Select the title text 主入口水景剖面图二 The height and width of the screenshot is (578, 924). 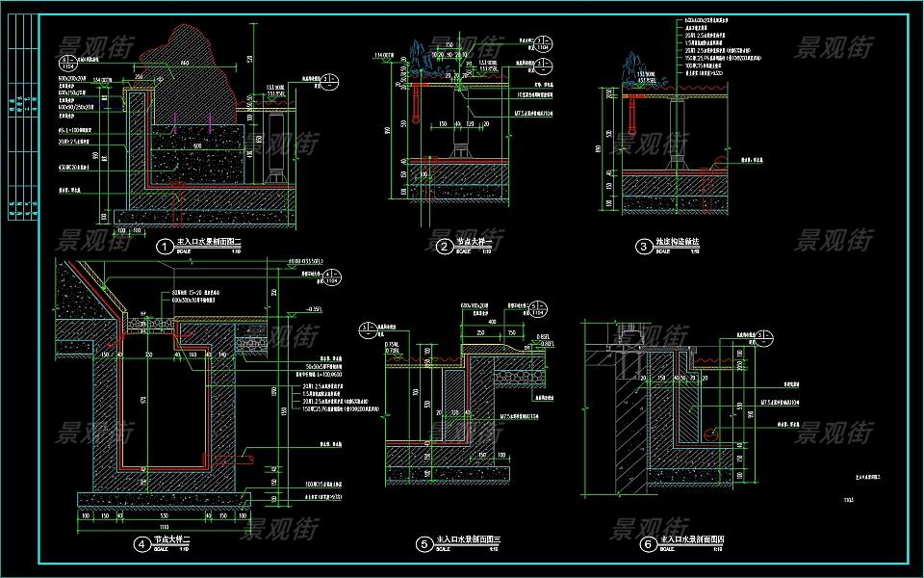(x=206, y=245)
